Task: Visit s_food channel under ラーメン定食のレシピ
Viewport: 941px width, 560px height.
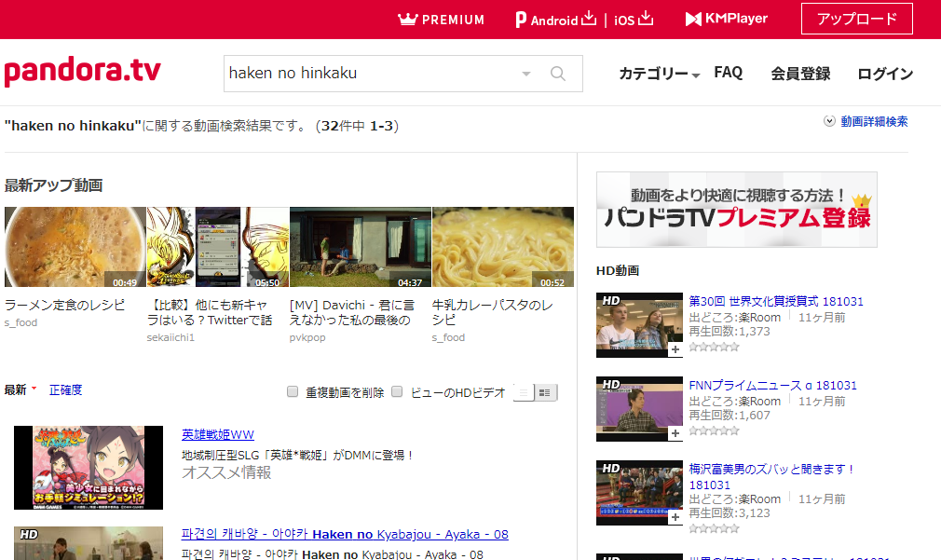Action: pyautogui.click(x=21, y=322)
